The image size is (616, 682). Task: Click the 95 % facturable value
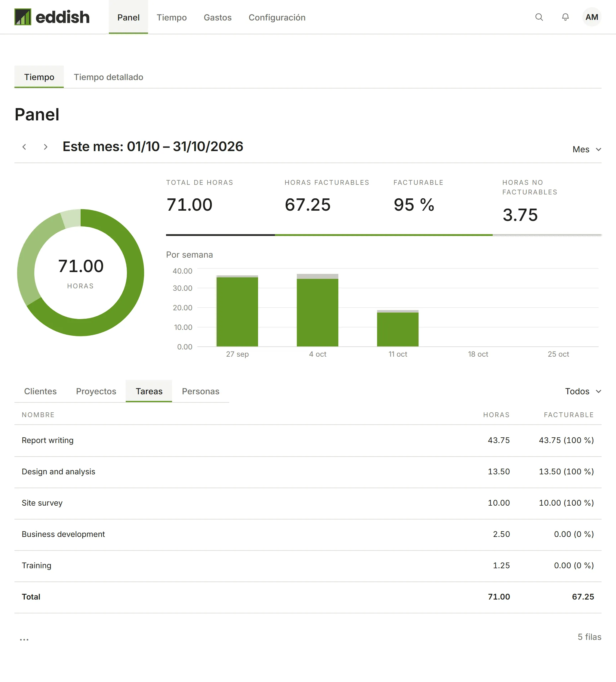(414, 205)
